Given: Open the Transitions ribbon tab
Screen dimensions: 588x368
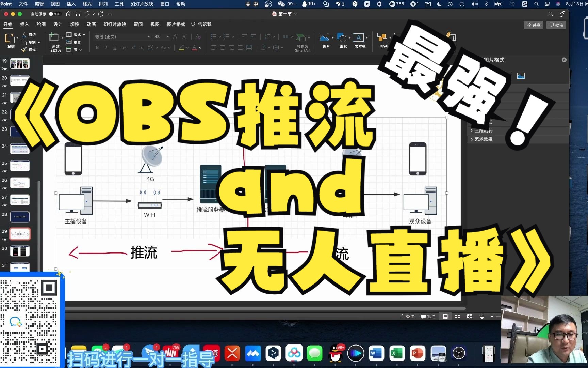Looking at the screenshot, I should pyautogui.click(x=75, y=24).
